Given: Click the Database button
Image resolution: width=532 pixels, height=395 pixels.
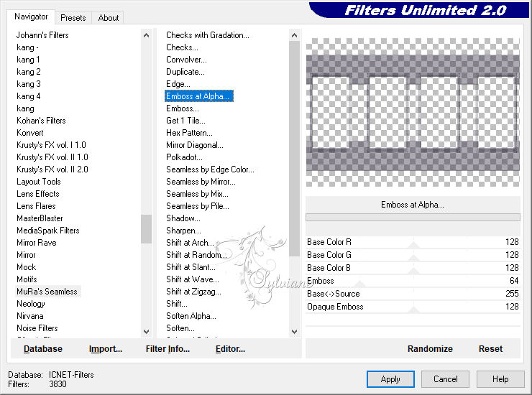Looking at the screenshot, I should [43, 349].
